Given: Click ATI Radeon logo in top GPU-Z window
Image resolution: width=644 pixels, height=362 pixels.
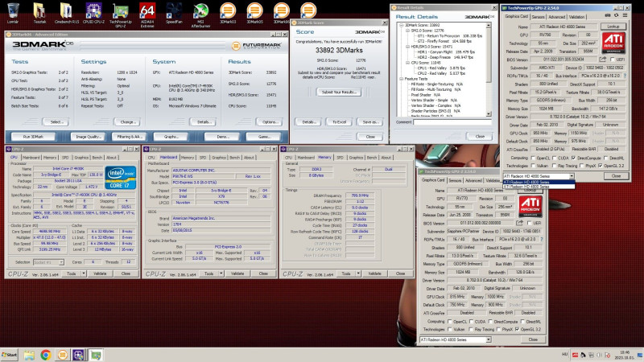Looking at the screenshot, I should pos(613,43).
